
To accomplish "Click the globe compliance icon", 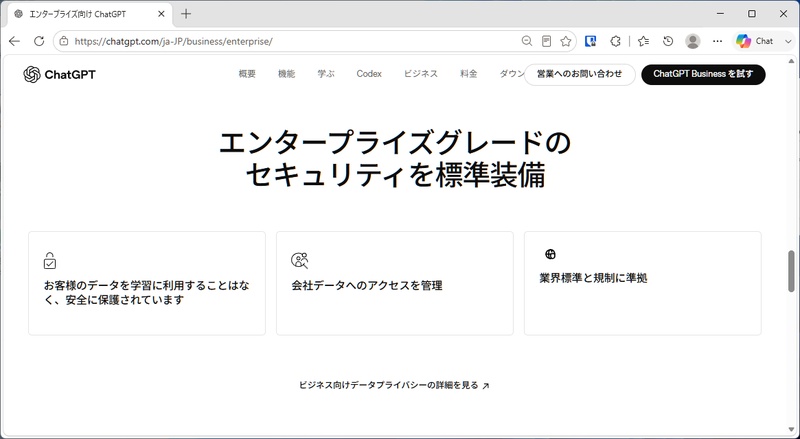I will tap(550, 254).
